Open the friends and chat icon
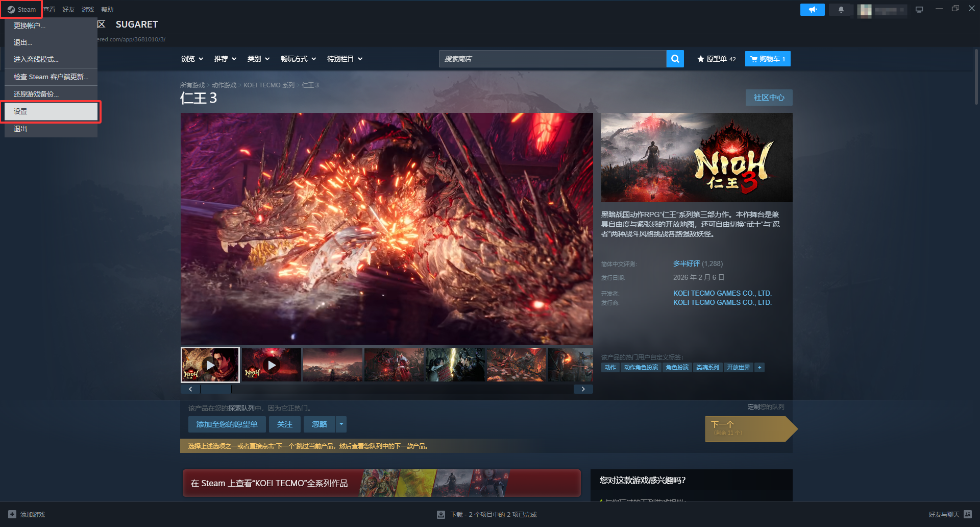 coord(967,514)
